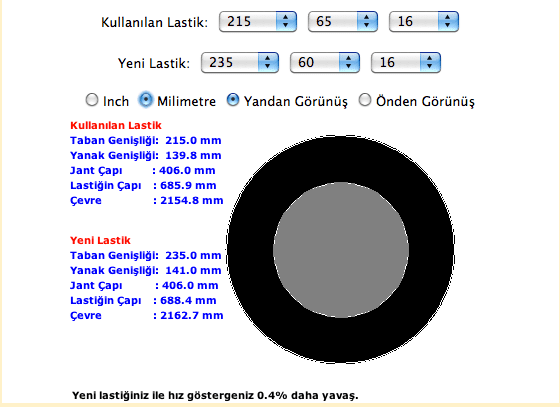Open the current tire aspect ratio dropdown showing 65
The height and width of the screenshot is (407, 560).
[342, 21]
